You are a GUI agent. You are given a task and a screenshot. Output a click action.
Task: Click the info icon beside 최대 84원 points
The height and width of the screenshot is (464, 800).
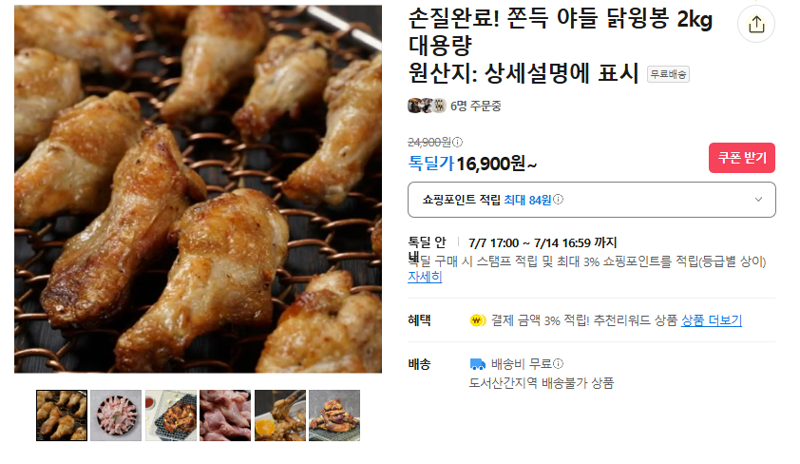558,200
